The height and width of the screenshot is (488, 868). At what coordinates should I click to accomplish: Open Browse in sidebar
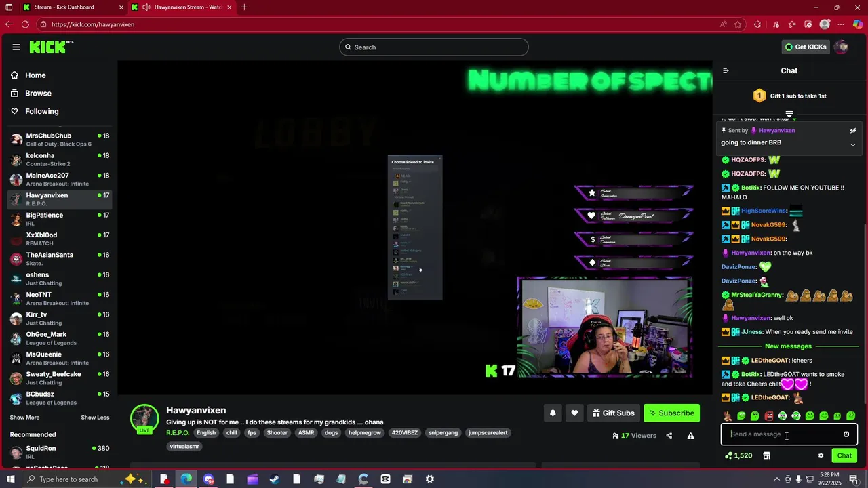[x=38, y=93]
